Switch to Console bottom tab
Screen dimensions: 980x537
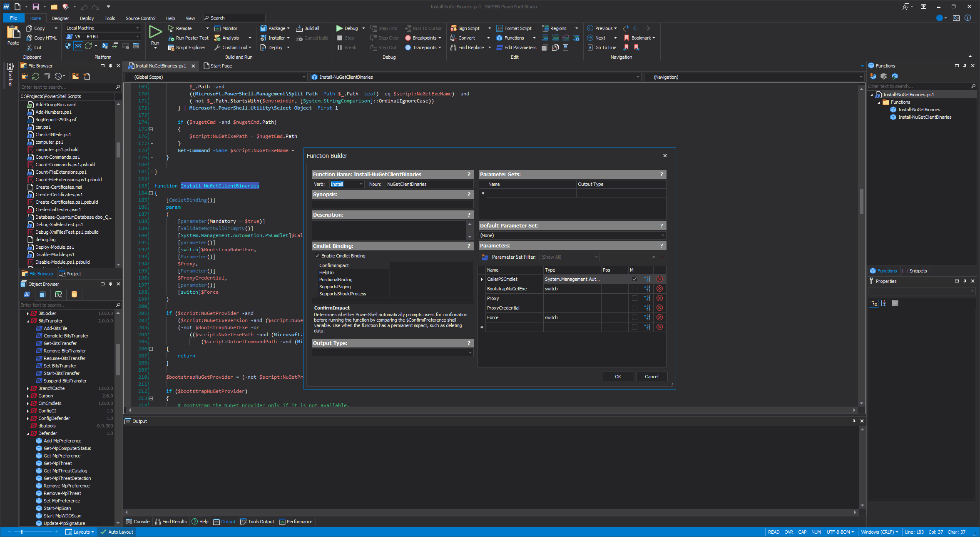pyautogui.click(x=137, y=522)
